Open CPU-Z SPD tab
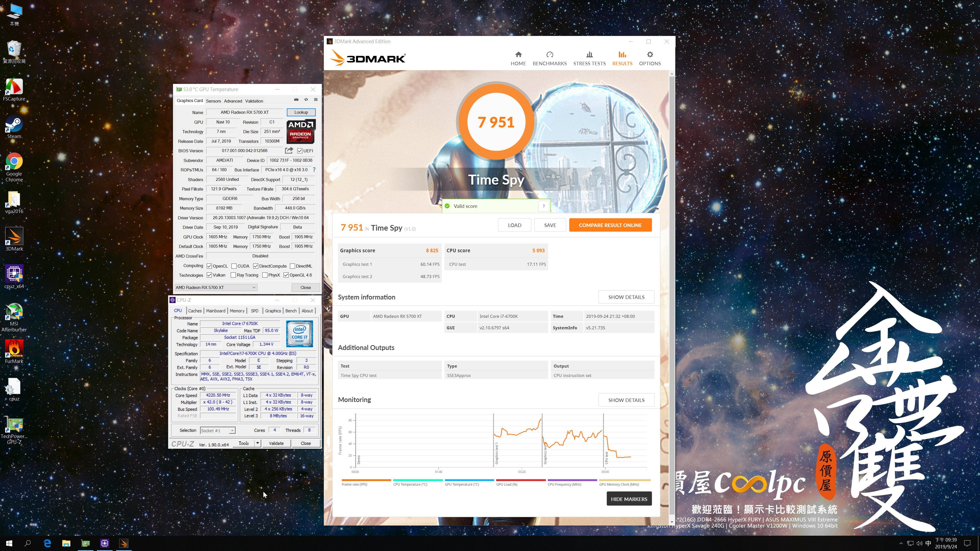This screenshot has width=980, height=551. (x=254, y=311)
